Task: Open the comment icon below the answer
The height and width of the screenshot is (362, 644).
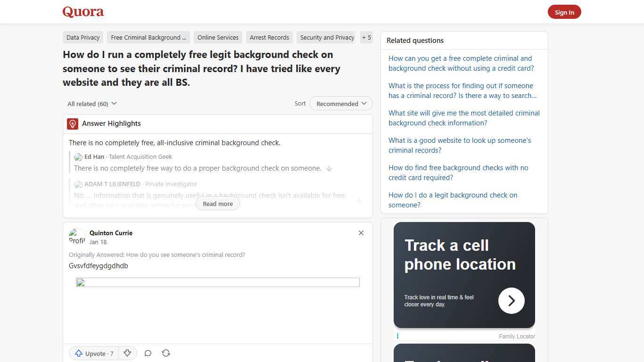Action: click(x=148, y=353)
